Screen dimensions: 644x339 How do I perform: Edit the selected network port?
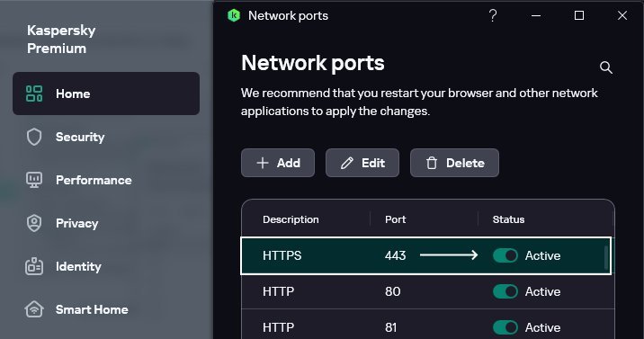click(362, 163)
